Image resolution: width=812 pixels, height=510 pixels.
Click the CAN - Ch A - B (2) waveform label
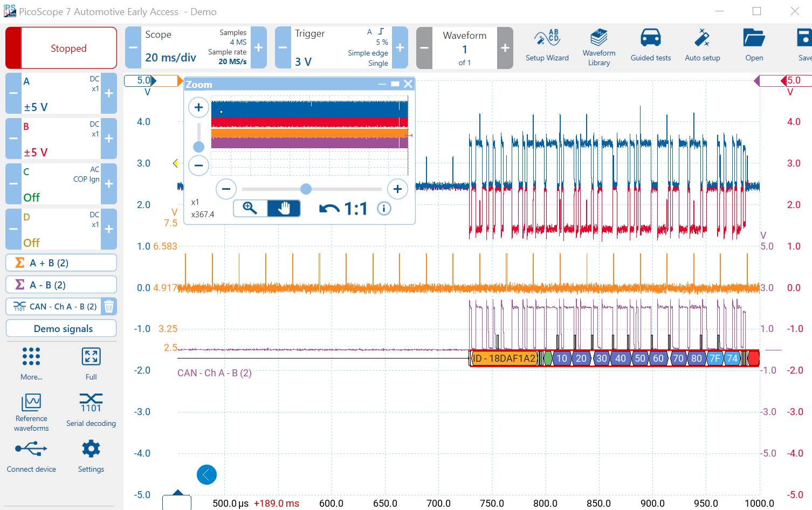tap(215, 373)
